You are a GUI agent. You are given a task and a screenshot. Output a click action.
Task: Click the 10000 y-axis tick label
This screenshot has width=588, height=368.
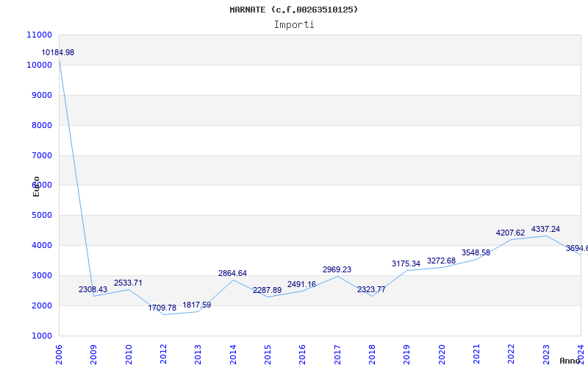40,65
